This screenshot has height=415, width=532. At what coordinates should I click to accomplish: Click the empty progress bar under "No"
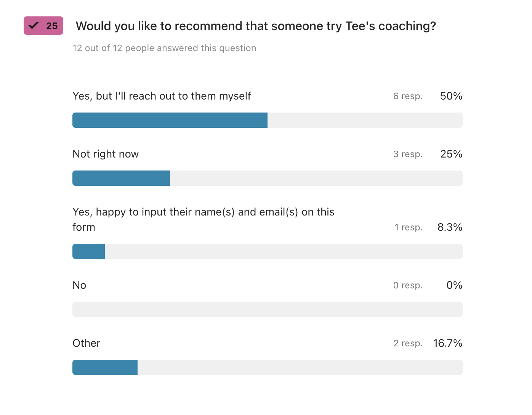click(x=268, y=309)
